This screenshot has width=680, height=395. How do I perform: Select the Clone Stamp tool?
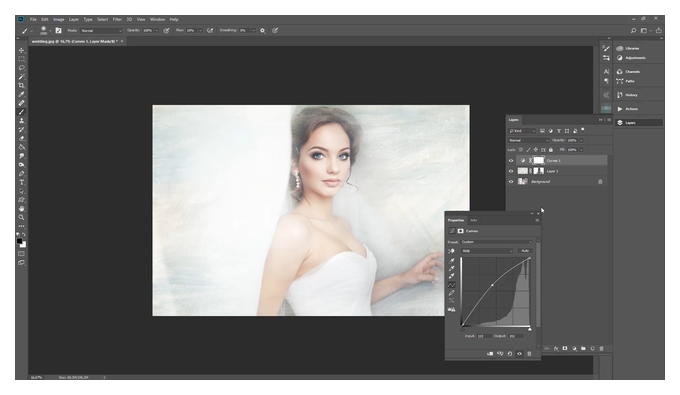[21, 121]
